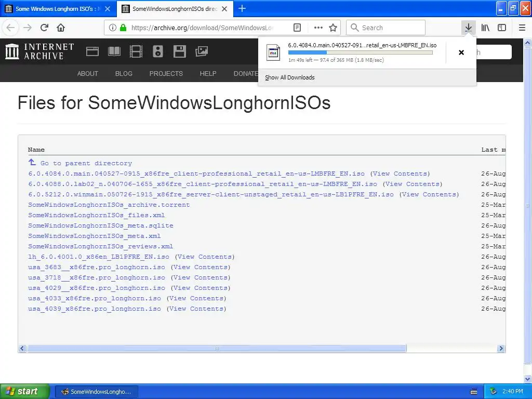
Task: Open the Video film-strip icon
Action: (136, 51)
